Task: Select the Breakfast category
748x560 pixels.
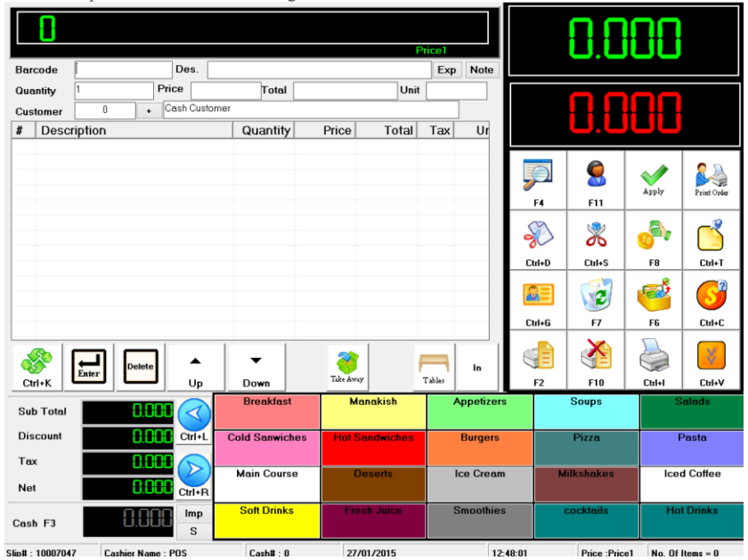Action: pyautogui.click(x=267, y=411)
